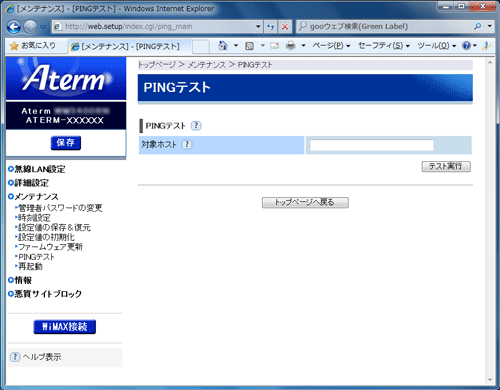Click the Read Mail icon
Image resolution: width=500 pixels, height=390 pixels.
275,46
